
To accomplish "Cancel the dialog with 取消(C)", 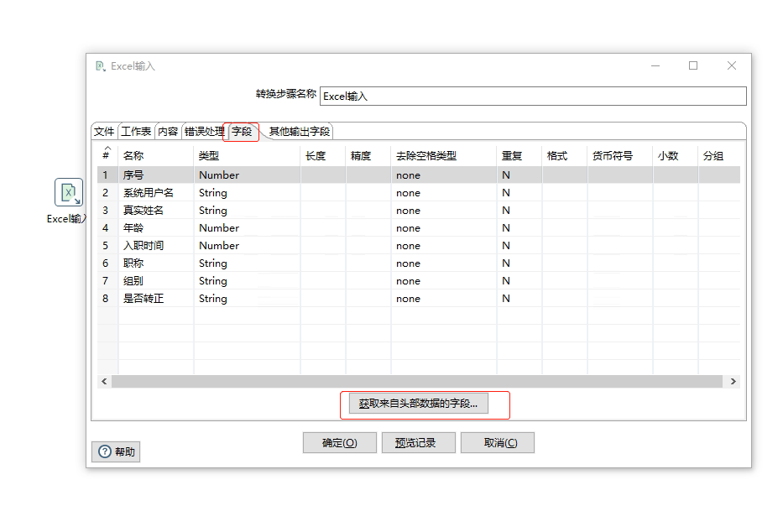I will pos(497,443).
